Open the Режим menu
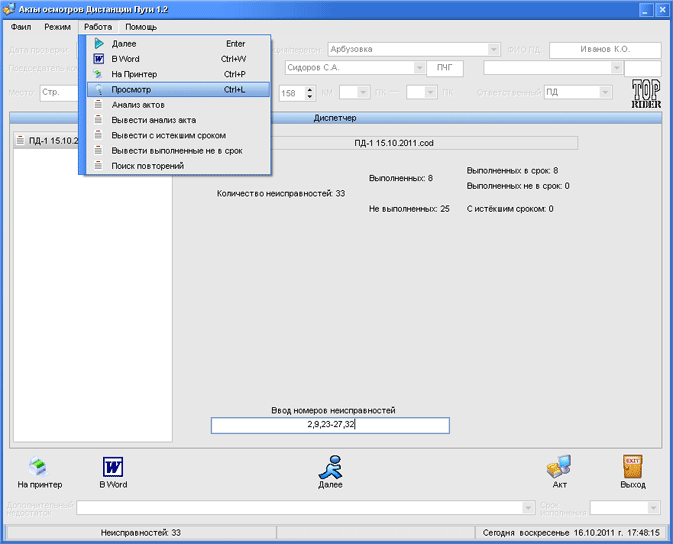Screen dimensions: 673x544 point(57,27)
